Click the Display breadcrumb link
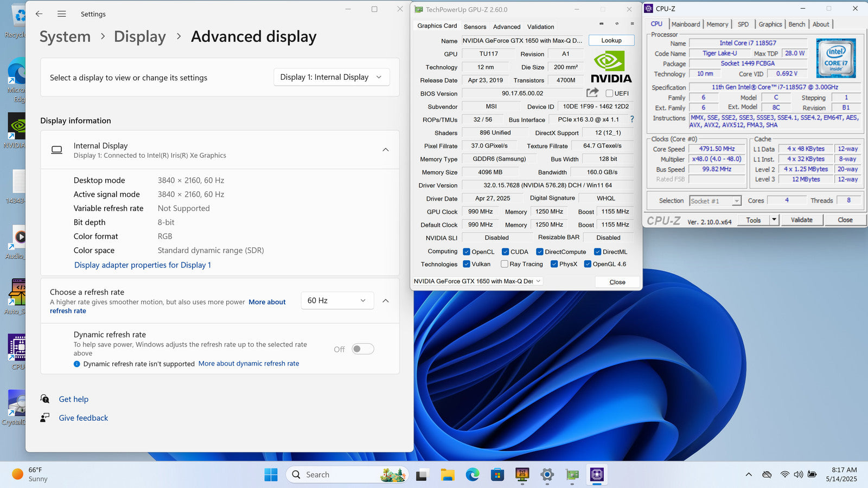Viewport: 868px width, 488px height. click(140, 36)
